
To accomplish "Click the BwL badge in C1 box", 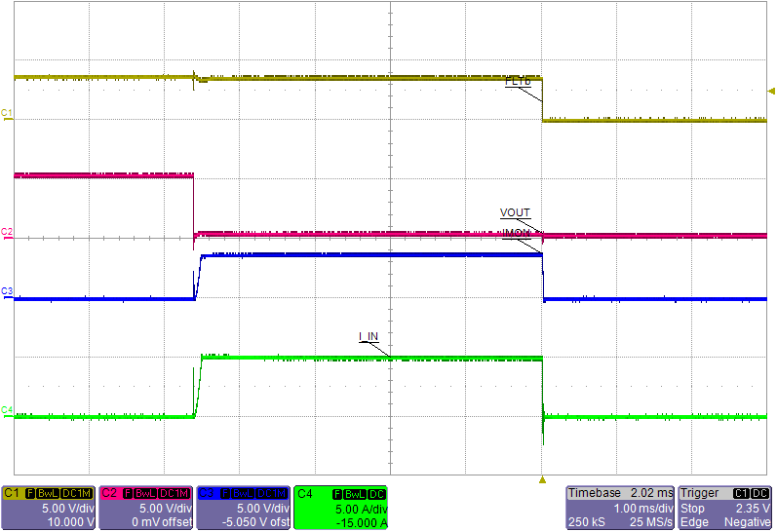I will click(48, 494).
